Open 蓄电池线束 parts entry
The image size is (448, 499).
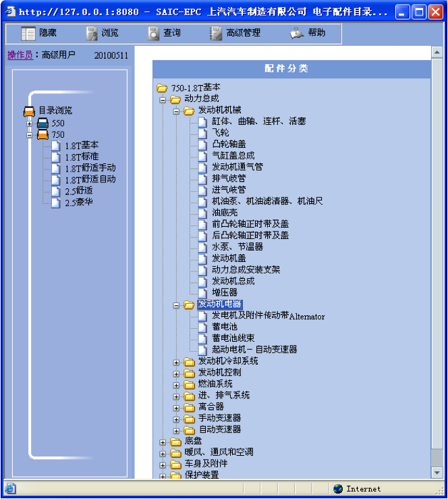[233, 338]
